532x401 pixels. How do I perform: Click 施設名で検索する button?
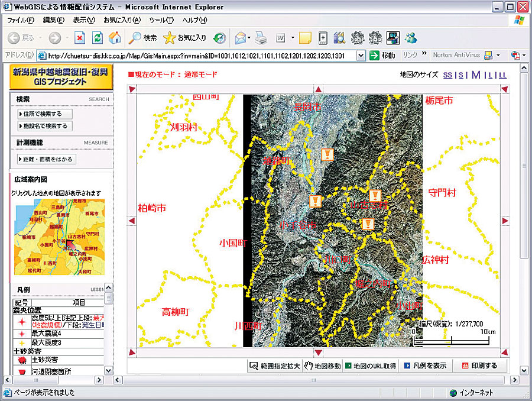click(45, 126)
